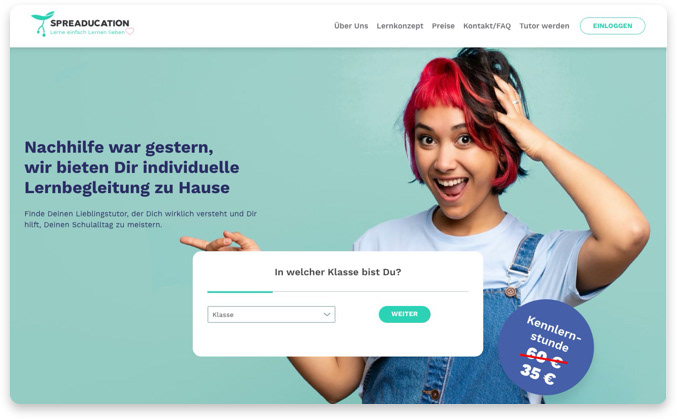Click the chevron arrow in Klasse field
Image resolution: width=677 pixels, height=419 pixels.
[327, 314]
